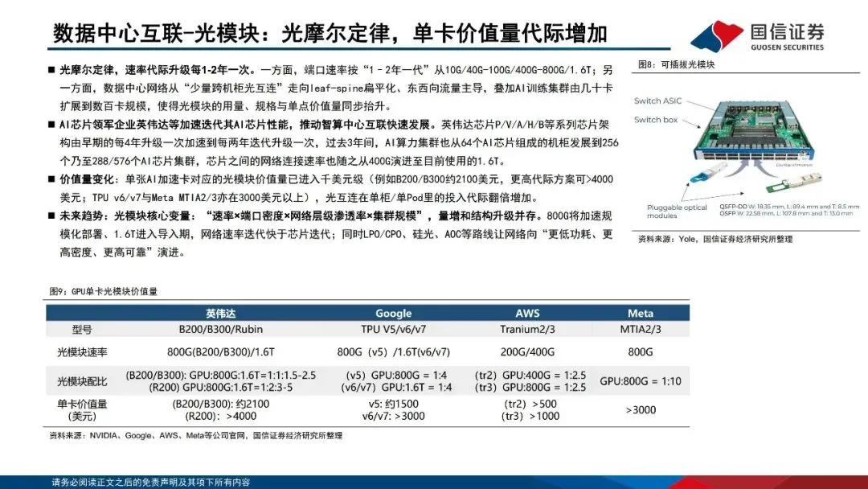Click the (tr2) GPU:400G = 1:2.5 text
The height and width of the screenshot is (489, 868).
point(530,375)
